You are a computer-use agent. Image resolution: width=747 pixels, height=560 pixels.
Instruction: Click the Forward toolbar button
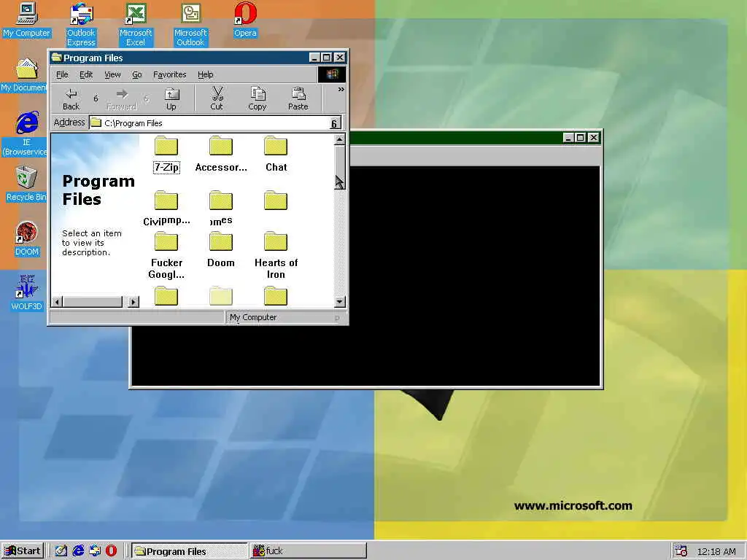point(122,99)
